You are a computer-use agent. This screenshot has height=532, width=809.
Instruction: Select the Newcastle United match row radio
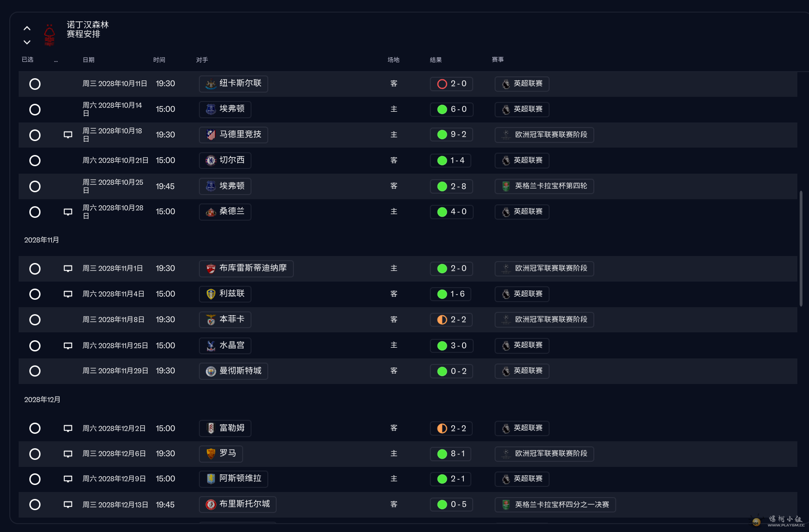coord(35,84)
